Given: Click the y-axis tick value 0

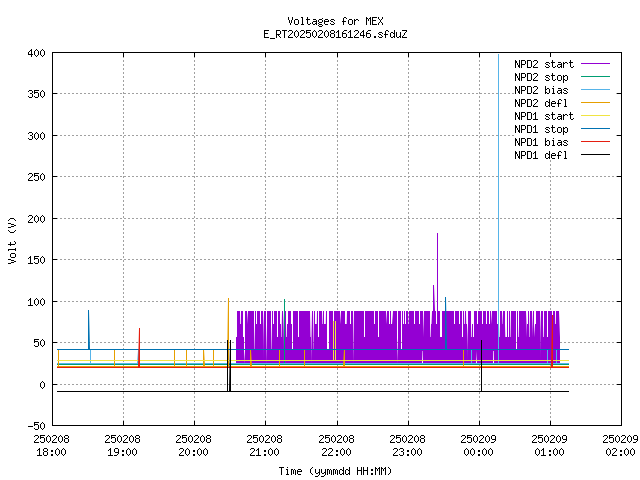Looking at the screenshot, I should coord(42,385).
